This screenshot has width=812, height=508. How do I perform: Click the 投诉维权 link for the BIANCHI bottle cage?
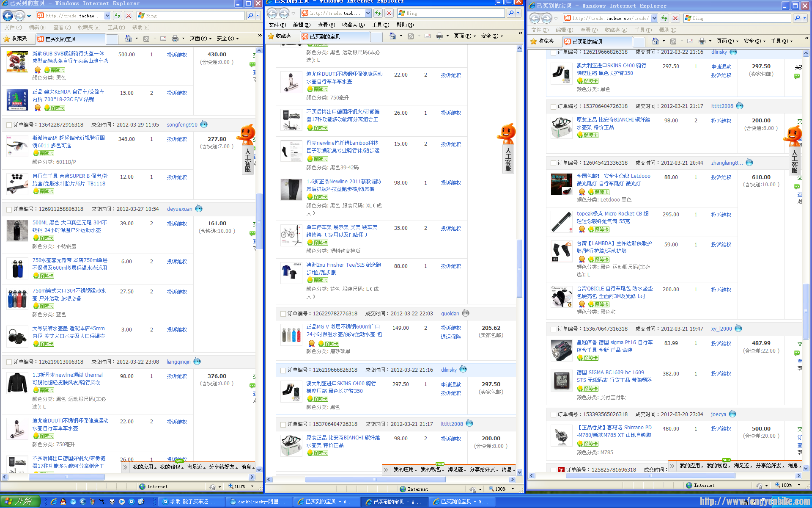pyautogui.click(x=451, y=439)
